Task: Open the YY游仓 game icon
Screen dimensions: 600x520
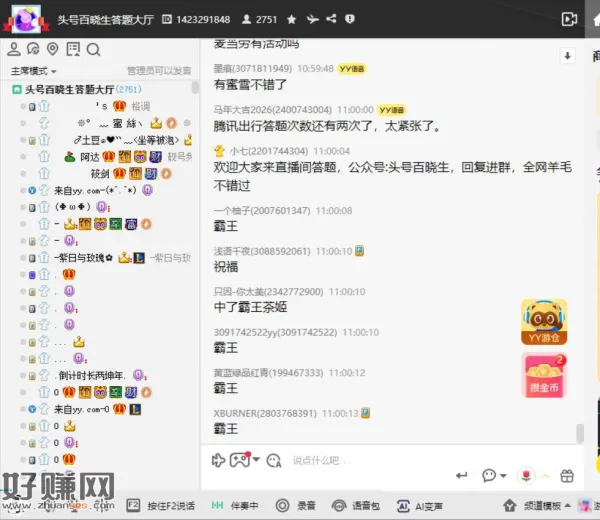Action: pyautogui.click(x=544, y=322)
